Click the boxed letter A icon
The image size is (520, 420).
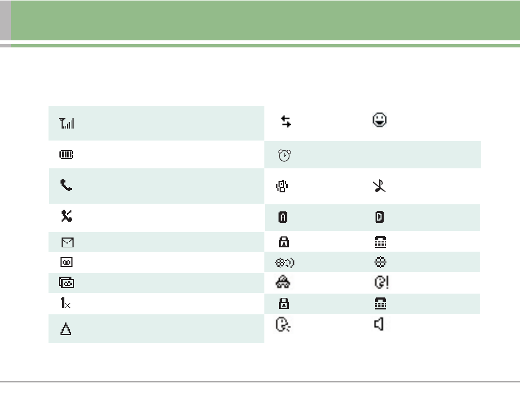(283, 217)
